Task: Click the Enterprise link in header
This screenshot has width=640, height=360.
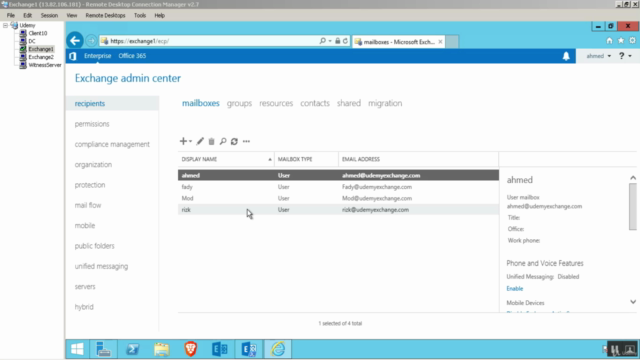Action: coord(98,56)
